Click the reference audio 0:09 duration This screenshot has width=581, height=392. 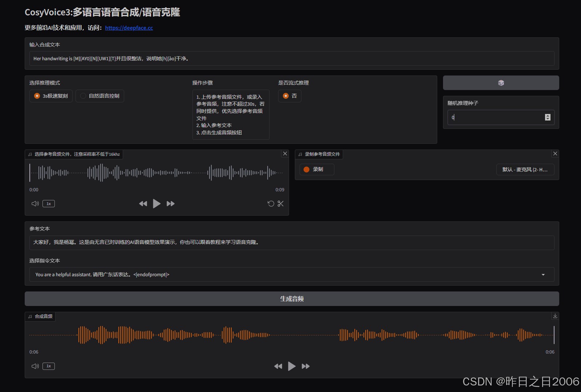[280, 190]
